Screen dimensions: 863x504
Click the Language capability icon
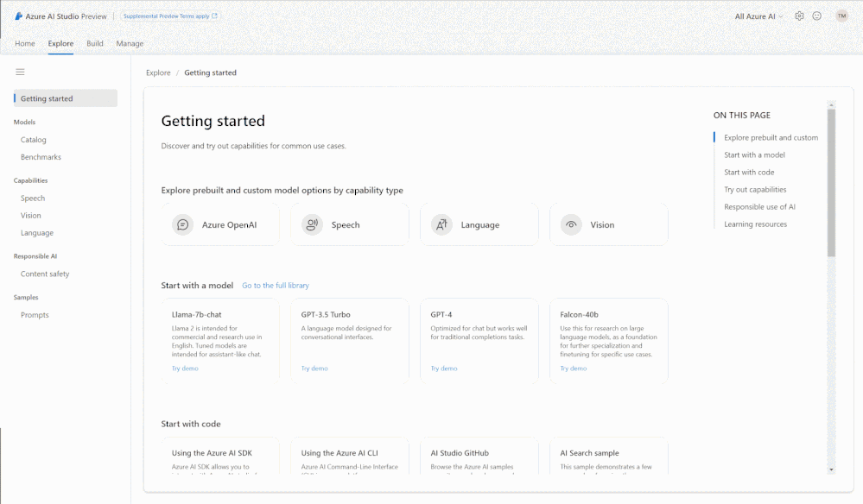coord(441,225)
